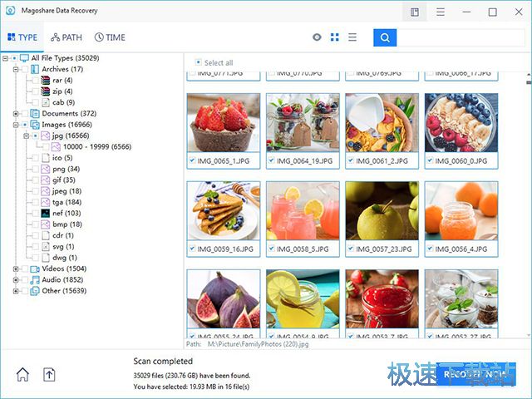This screenshot has height=399, width=532.
Task: Uncheck IMG_0065_1.JPG checkbox
Action: pos(192,160)
